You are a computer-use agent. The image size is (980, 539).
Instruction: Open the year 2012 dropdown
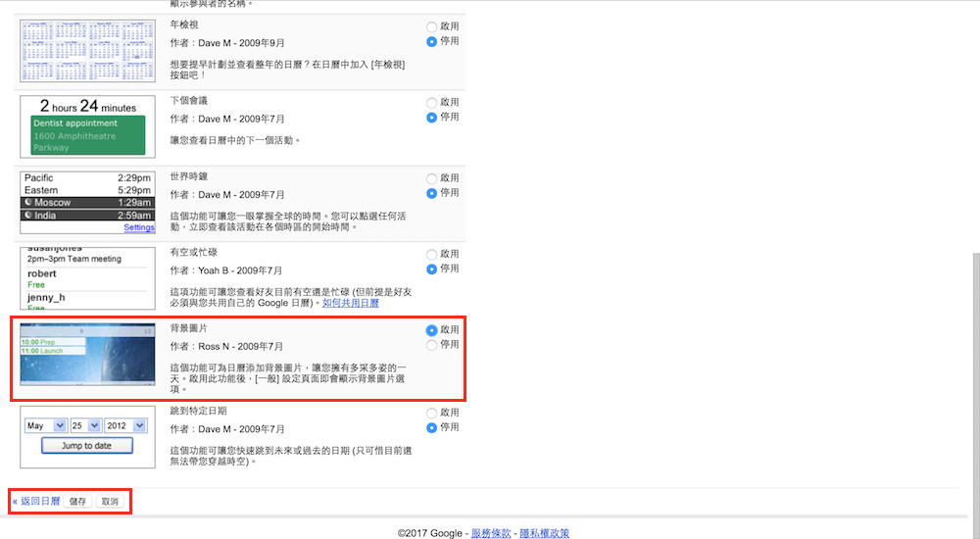point(125,426)
